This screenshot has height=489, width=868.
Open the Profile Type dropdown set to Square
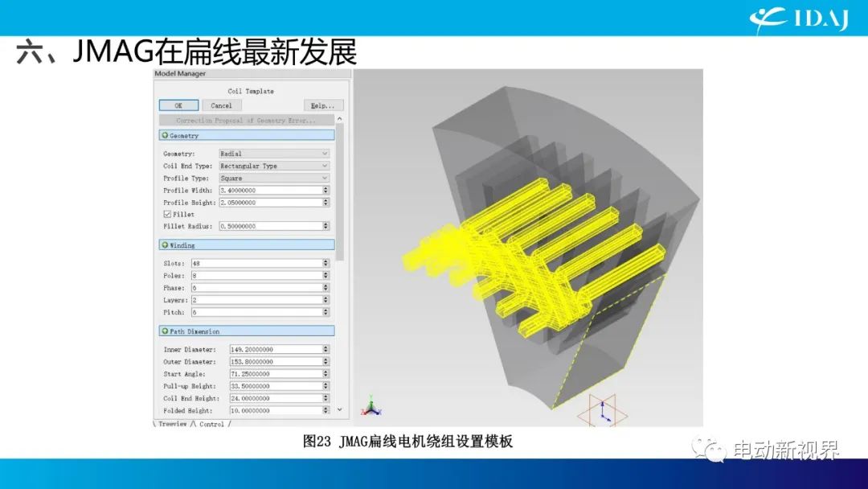click(x=274, y=178)
